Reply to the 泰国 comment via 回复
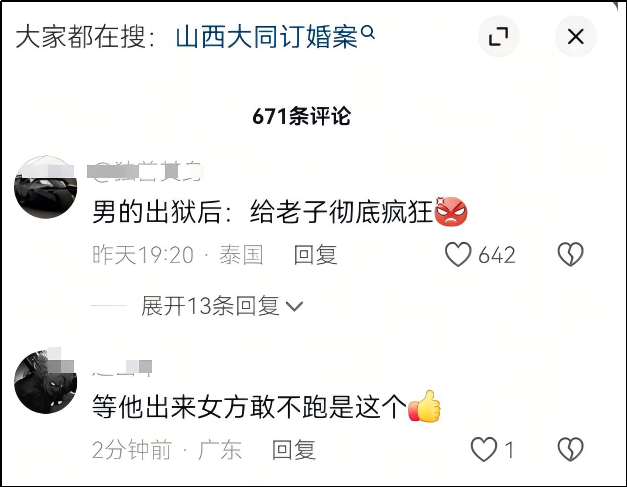The width and height of the screenshot is (627, 487). point(315,255)
